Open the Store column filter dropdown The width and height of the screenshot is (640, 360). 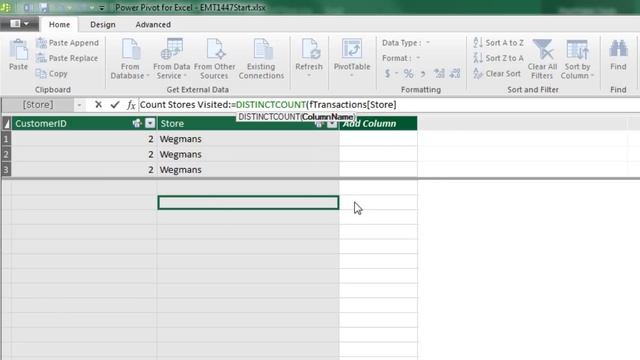coord(332,123)
